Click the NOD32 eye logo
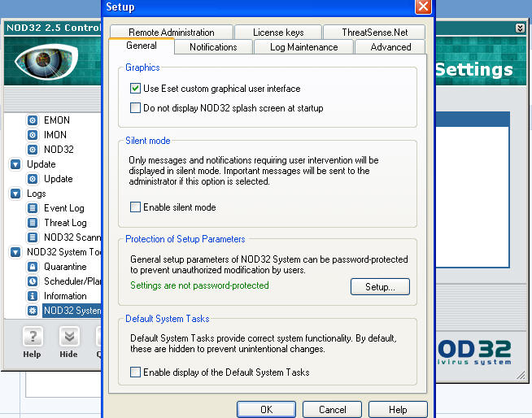Image resolution: width=532 pixels, height=418 pixels. point(46,62)
